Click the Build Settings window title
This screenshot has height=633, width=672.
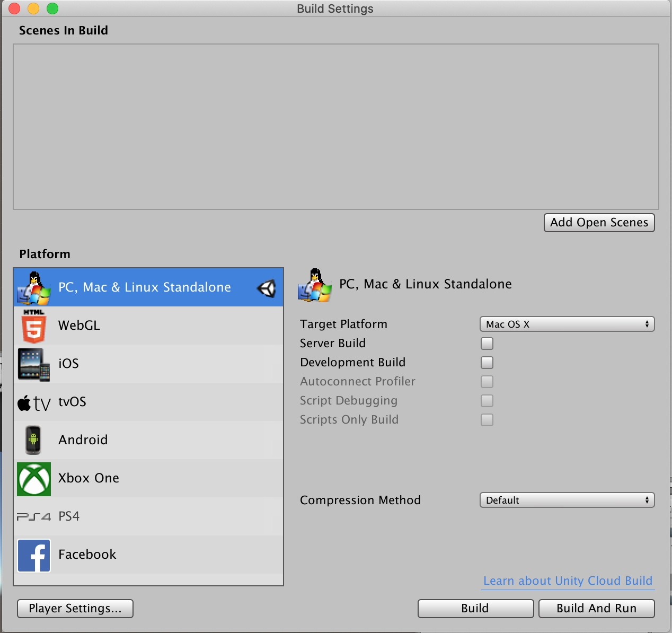[335, 9]
